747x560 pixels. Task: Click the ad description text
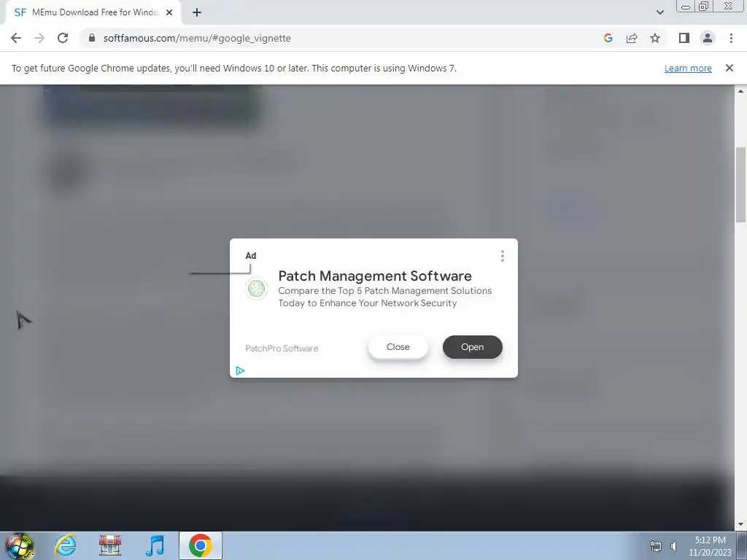(384, 297)
